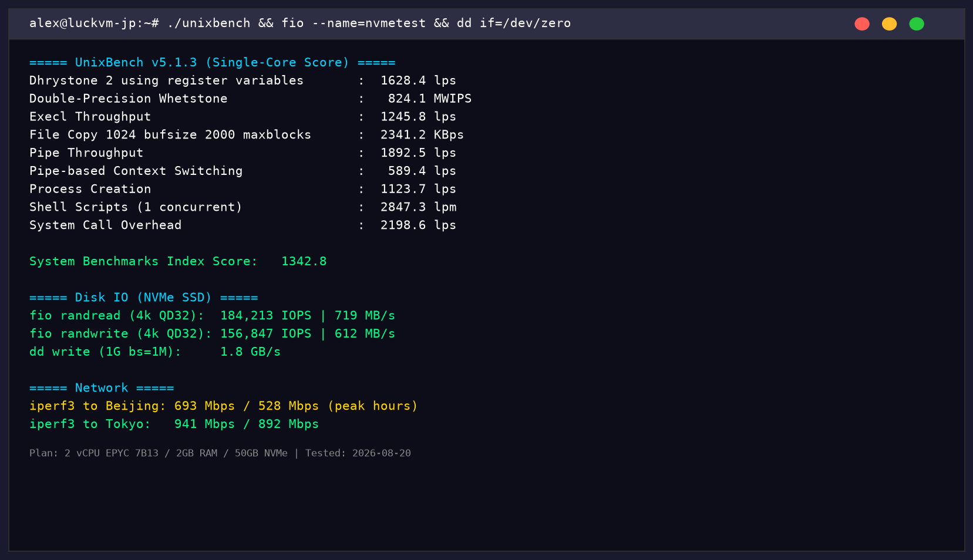Click the File Copy 1024 bufsize row

[247, 135]
